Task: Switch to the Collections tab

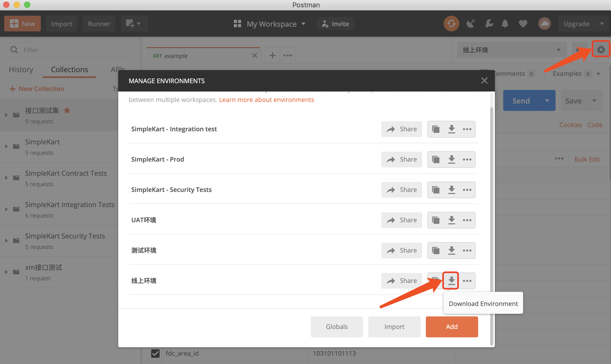Action: tap(69, 69)
